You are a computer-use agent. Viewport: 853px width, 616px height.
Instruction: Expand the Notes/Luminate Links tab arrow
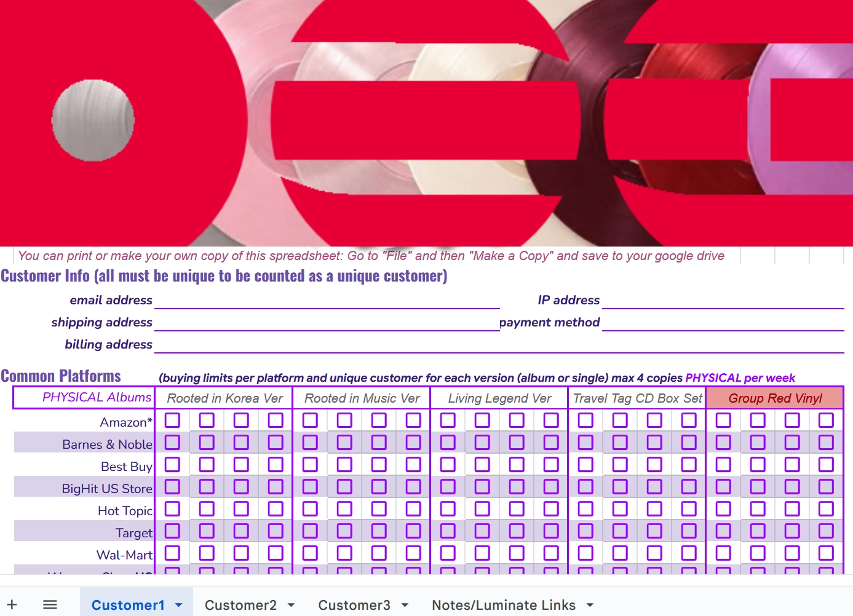[590, 605]
